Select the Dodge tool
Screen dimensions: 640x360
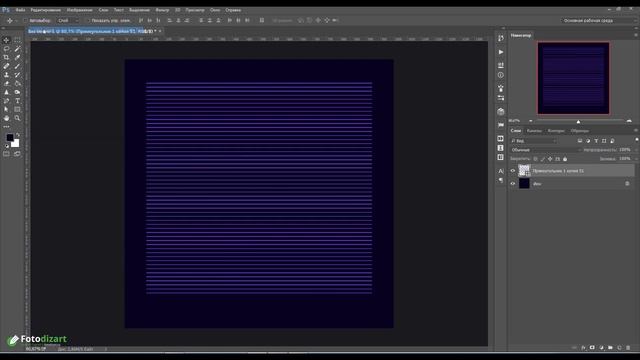tap(17, 92)
